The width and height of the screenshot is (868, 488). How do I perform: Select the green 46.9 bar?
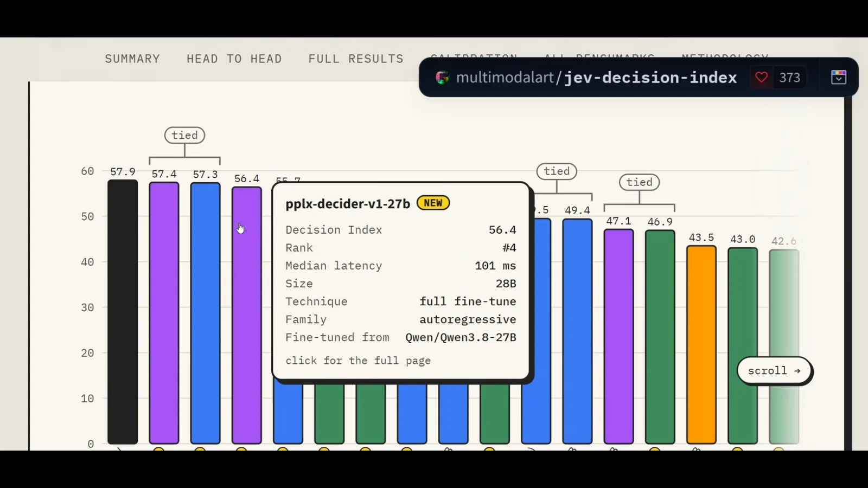coord(660,337)
